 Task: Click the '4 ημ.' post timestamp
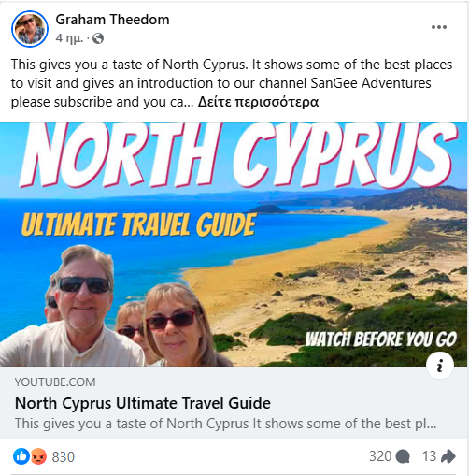coord(69,38)
